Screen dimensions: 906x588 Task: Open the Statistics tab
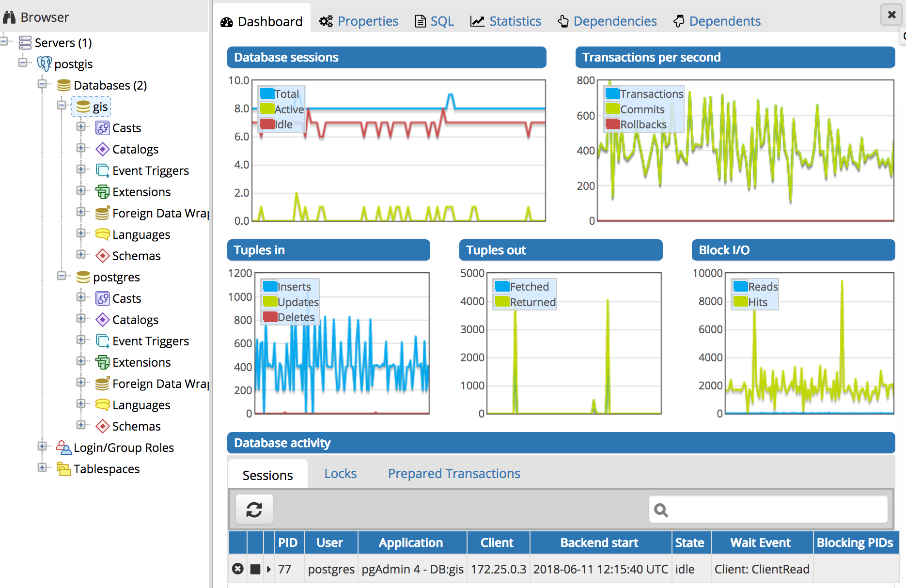pyautogui.click(x=506, y=21)
